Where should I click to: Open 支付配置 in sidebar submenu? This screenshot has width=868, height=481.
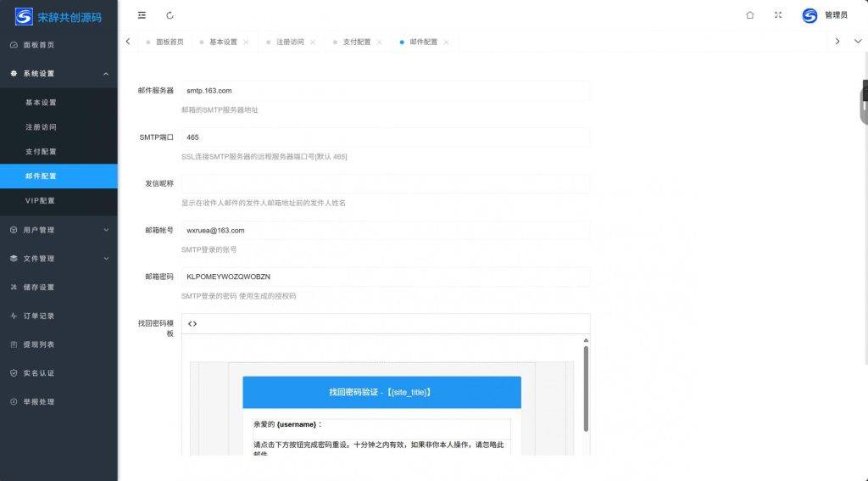point(58,151)
